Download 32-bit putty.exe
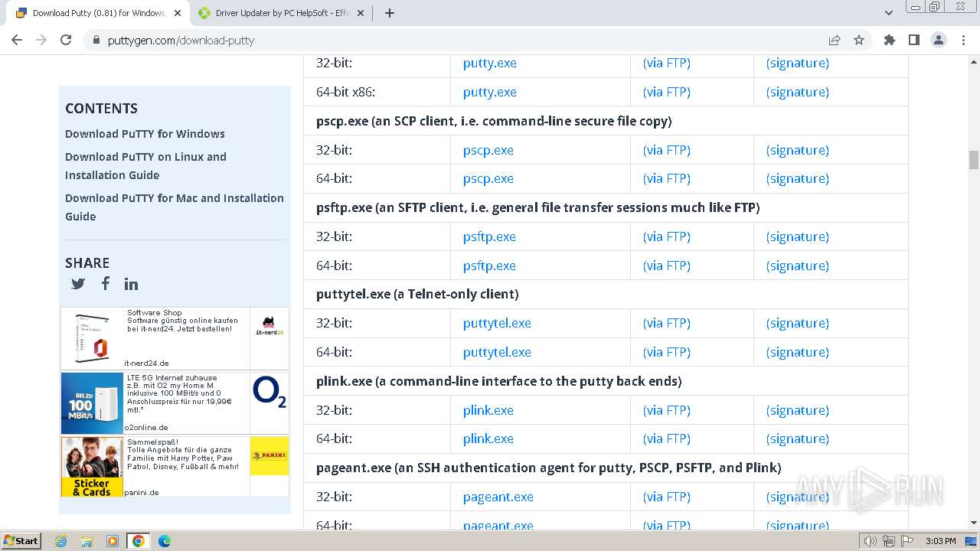This screenshot has height=551, width=980. [490, 63]
